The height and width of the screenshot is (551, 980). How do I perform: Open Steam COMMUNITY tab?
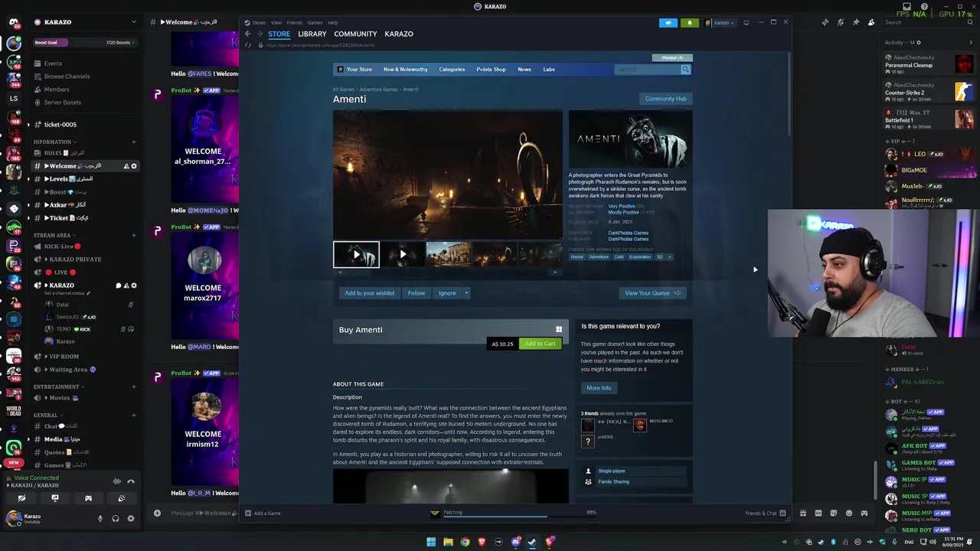point(355,34)
